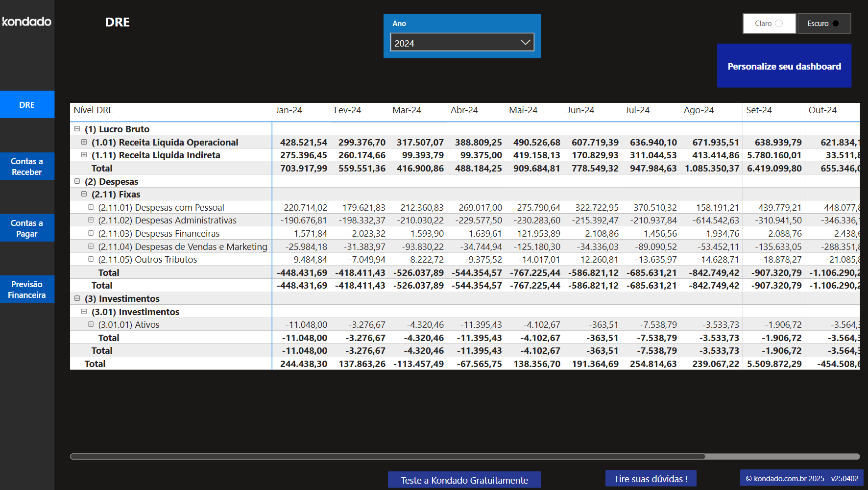
Task: Expand the Receita Liquida Indireta row
Action: click(x=84, y=155)
